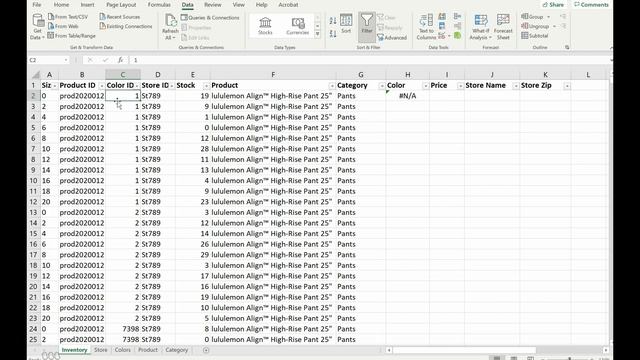Import data From Text/CSV
Viewport: 640px width, 360px height.
coord(68,17)
